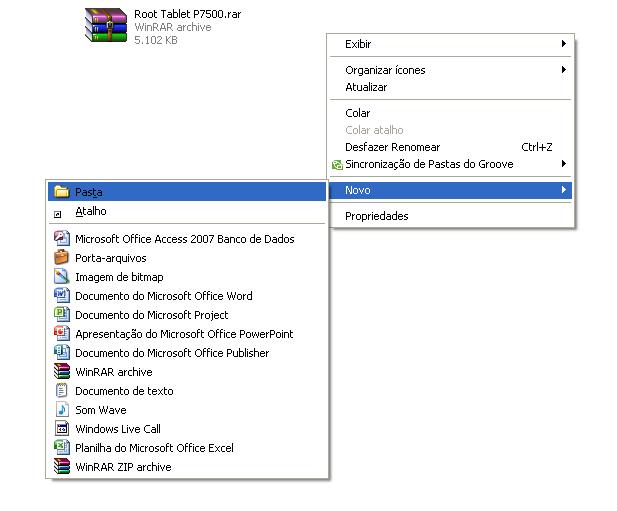The height and width of the screenshot is (511, 617).
Task: Click the Som Wave music note icon
Action: tap(62, 409)
